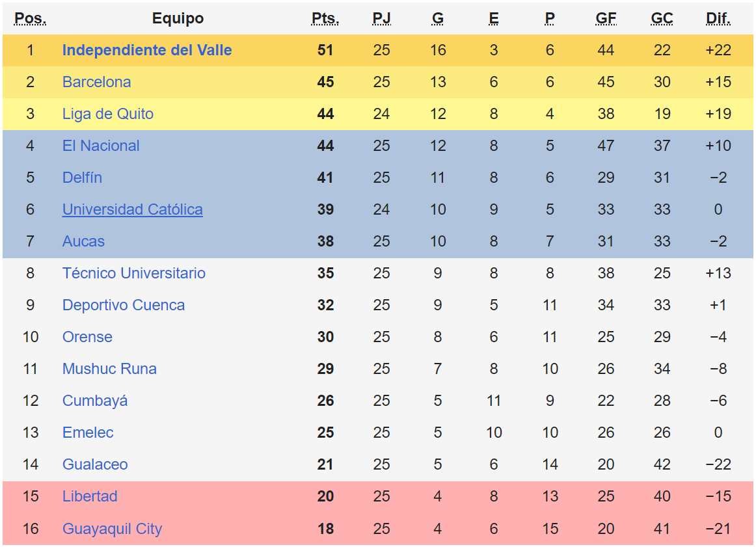Viewport: 756px width, 547px height.
Task: Open the Libertad team link
Action: 90,497
